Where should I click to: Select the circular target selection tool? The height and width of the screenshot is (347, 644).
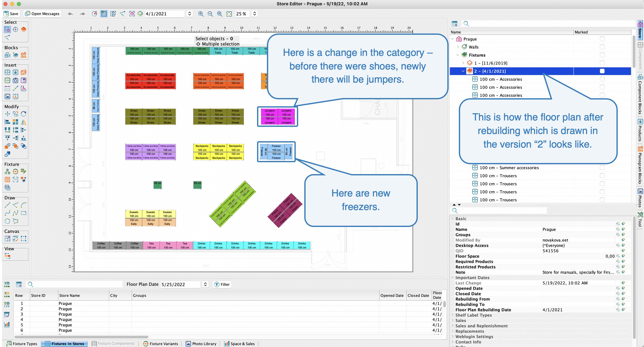[15, 30]
